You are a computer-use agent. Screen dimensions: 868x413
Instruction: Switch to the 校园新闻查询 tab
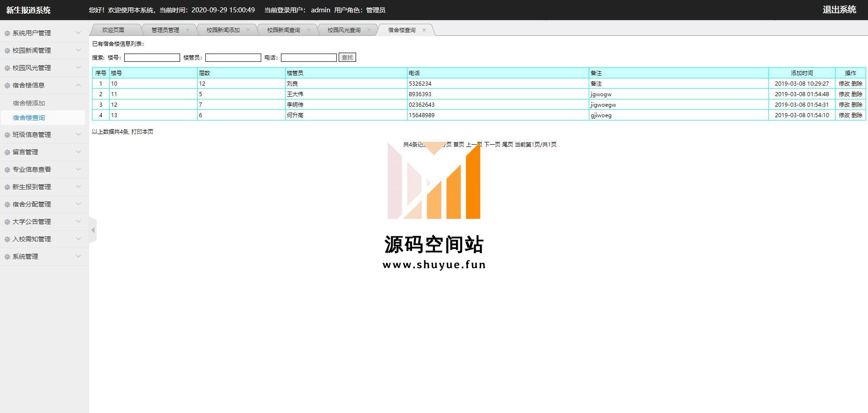point(284,30)
